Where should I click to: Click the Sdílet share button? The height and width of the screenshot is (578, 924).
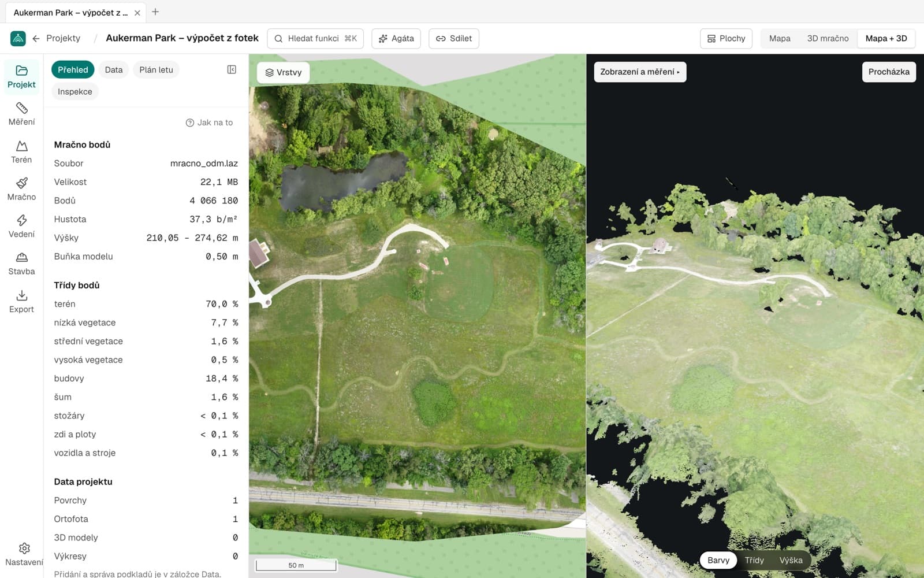pos(454,38)
